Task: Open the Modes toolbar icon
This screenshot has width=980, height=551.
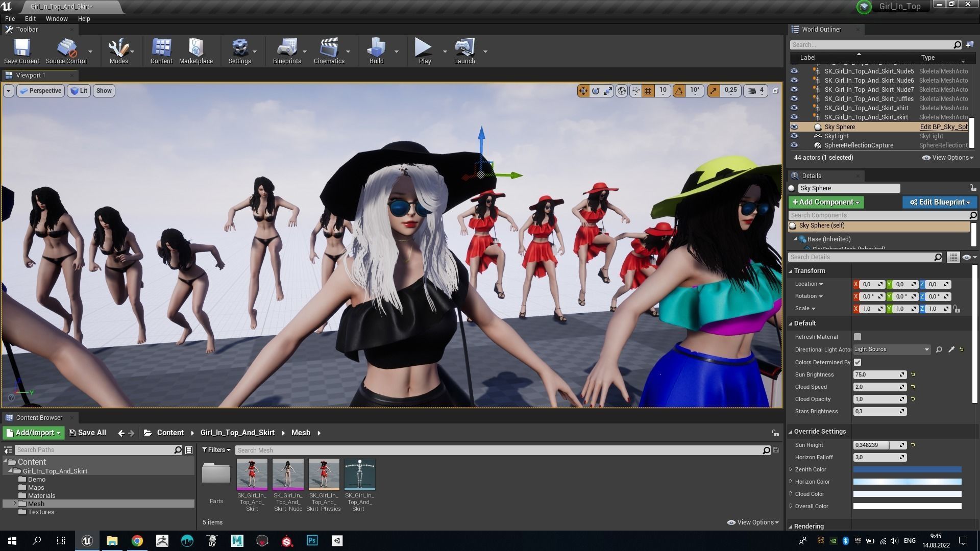Action: pyautogui.click(x=118, y=51)
